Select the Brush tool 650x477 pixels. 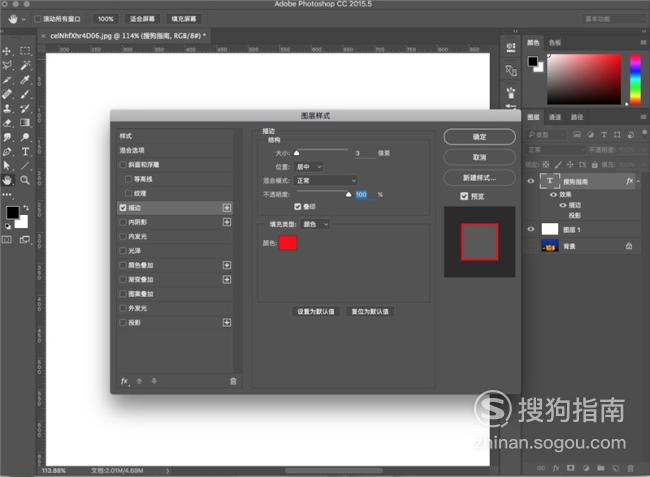[25, 94]
